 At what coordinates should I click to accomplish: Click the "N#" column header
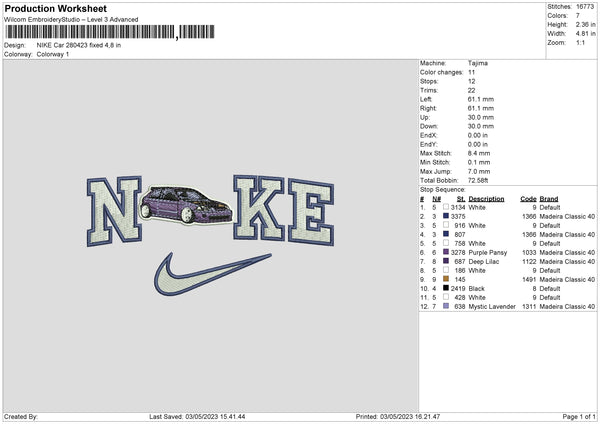(437, 199)
